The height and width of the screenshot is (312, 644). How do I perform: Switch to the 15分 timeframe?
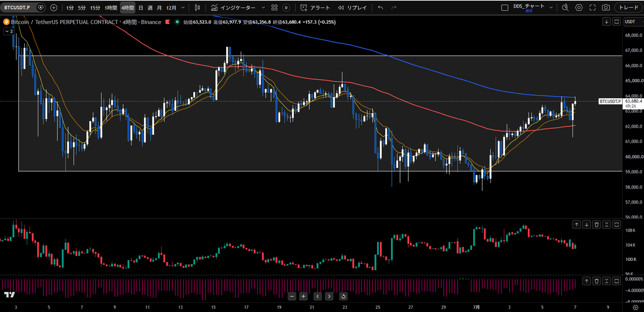click(x=95, y=8)
